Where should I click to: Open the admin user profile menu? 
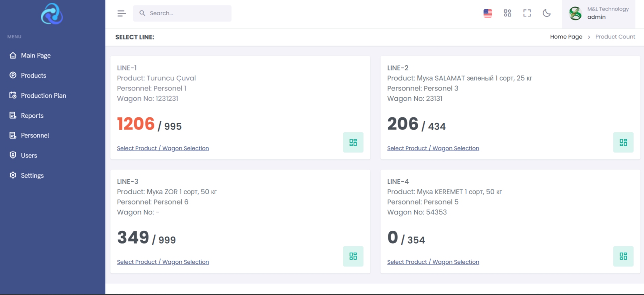(x=598, y=13)
